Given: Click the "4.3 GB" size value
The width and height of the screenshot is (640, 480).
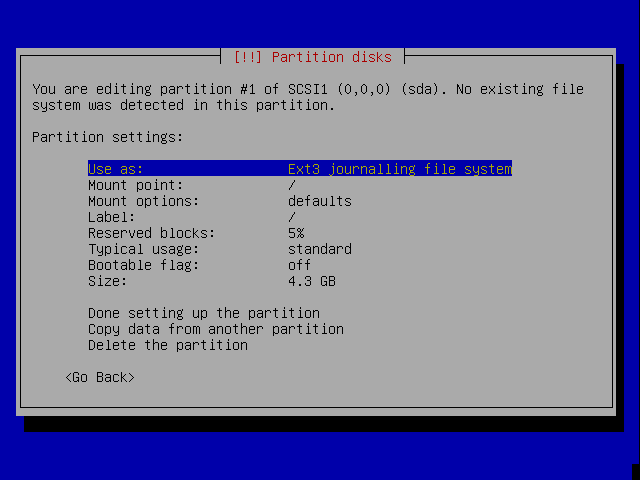Looking at the screenshot, I should coord(311,281).
